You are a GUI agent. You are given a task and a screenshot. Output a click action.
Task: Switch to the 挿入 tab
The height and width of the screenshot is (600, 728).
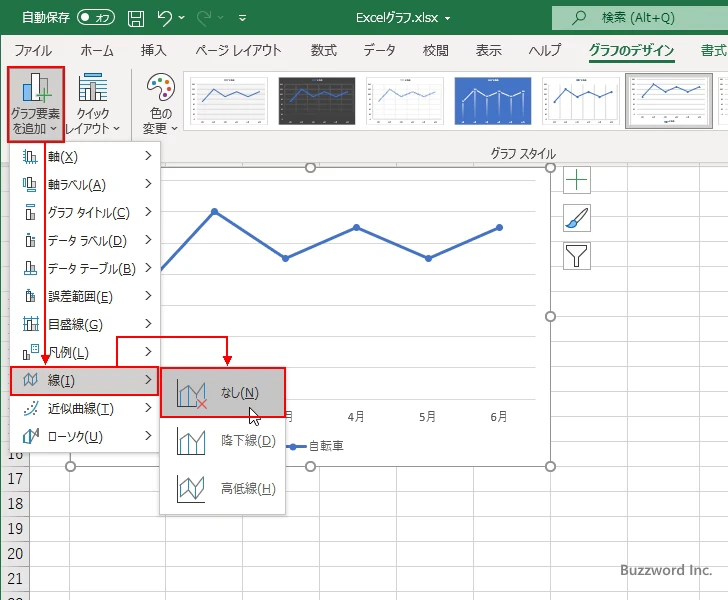154,50
